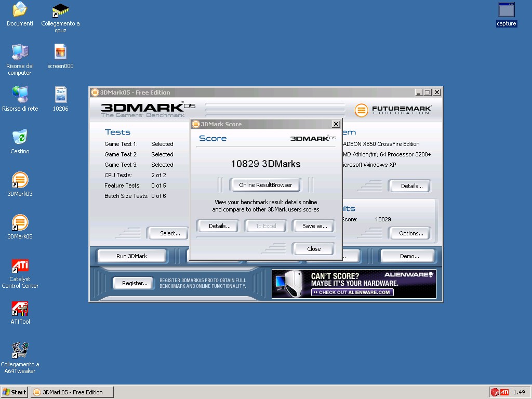Click the "X850 CrossFire Edition" graphics card text
The height and width of the screenshot is (399, 532).
click(391, 144)
